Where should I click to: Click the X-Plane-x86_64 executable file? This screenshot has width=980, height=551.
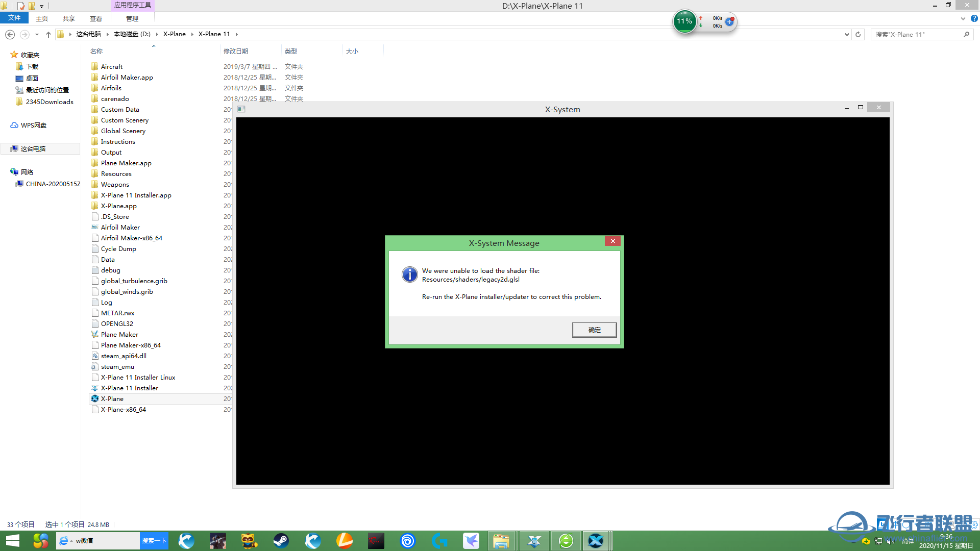(x=123, y=409)
